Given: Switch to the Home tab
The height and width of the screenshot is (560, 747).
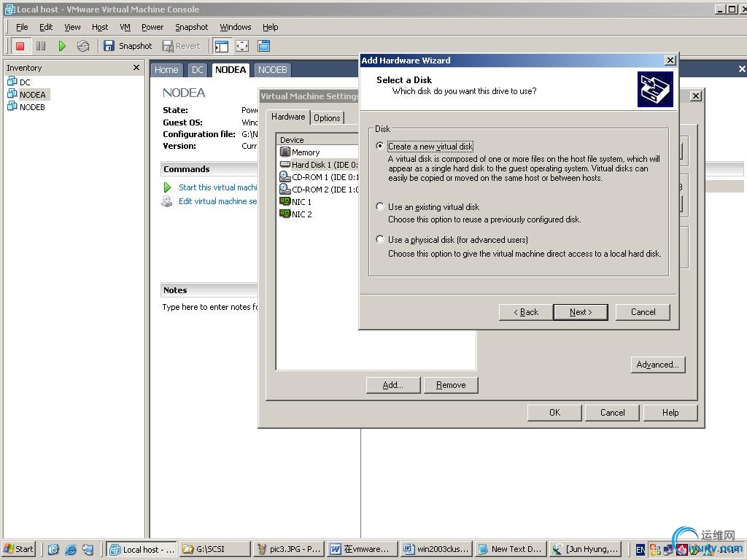Looking at the screenshot, I should click(x=166, y=70).
